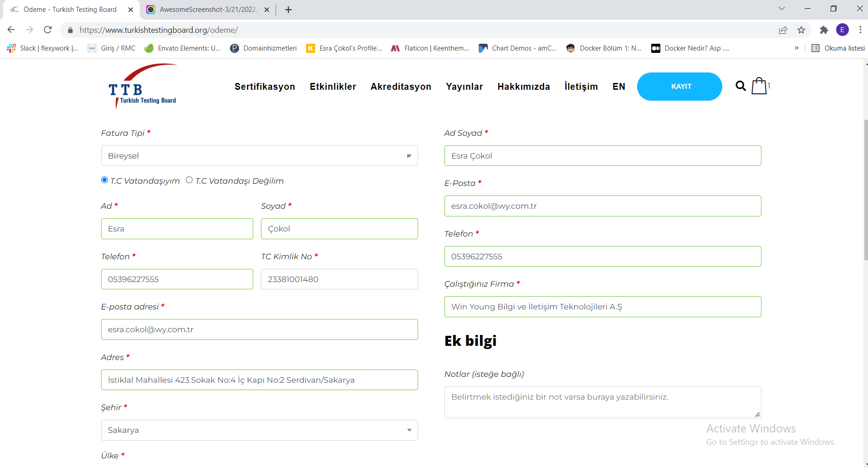Image resolution: width=868 pixels, height=468 pixels.
Task: Switch language via the EN link
Action: pos(618,87)
